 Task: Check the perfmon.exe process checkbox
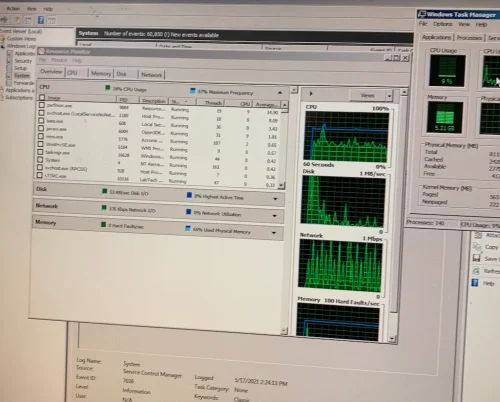tap(42, 105)
